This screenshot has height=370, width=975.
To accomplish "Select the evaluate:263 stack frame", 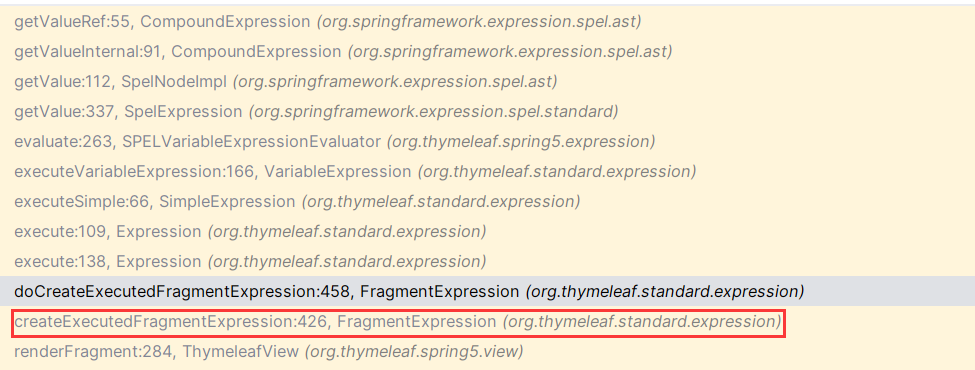I will pyautogui.click(x=488, y=142).
